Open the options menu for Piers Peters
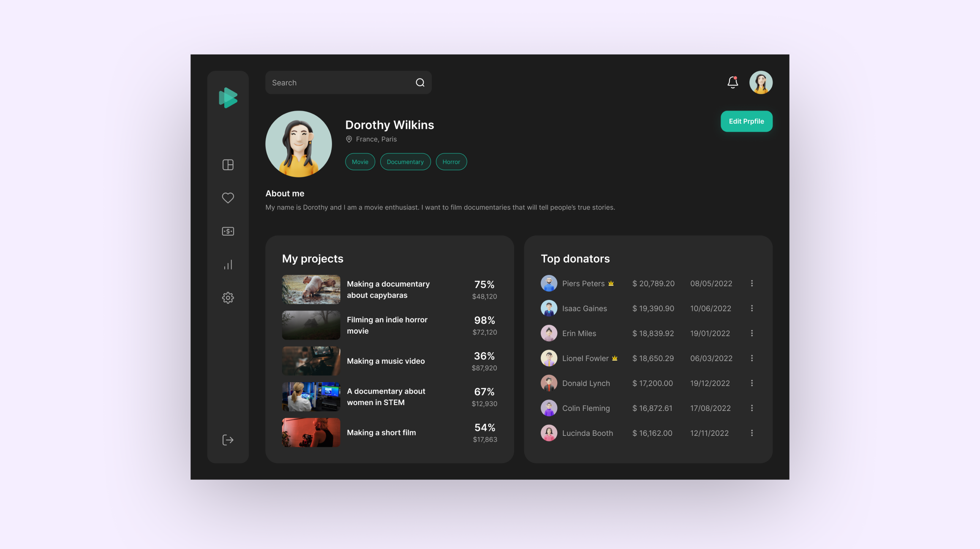Viewport: 980px width, 549px height. [752, 283]
